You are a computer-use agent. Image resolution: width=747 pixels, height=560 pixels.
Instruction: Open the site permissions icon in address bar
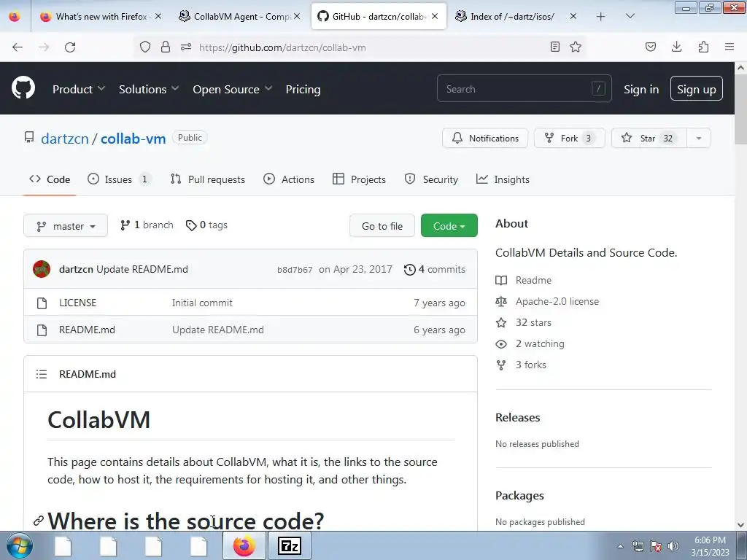tap(186, 47)
